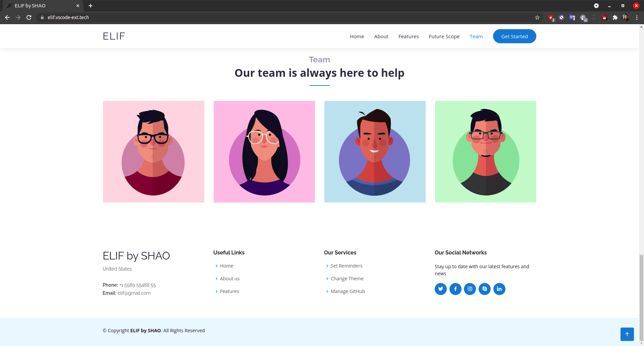644x346 pixels.
Task: Click the ELIF logo in the header
Action: (114, 36)
